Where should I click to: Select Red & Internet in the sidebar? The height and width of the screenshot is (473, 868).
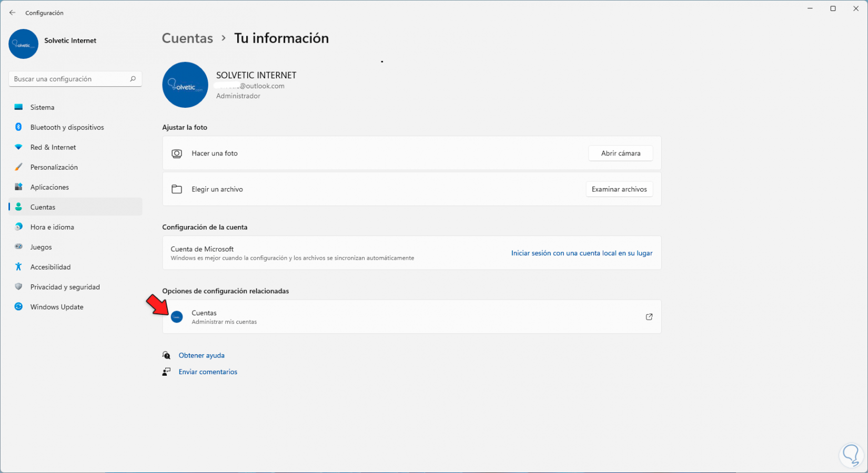click(75, 147)
